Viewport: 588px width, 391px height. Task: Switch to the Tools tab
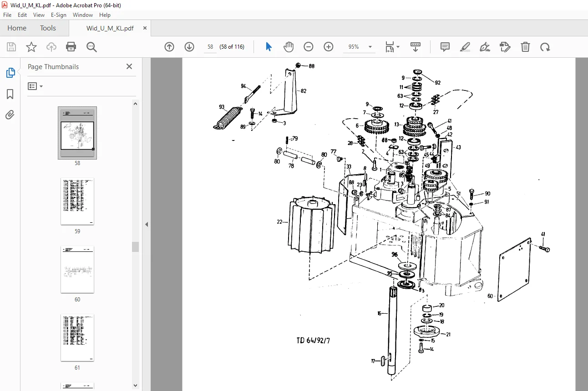(x=48, y=28)
